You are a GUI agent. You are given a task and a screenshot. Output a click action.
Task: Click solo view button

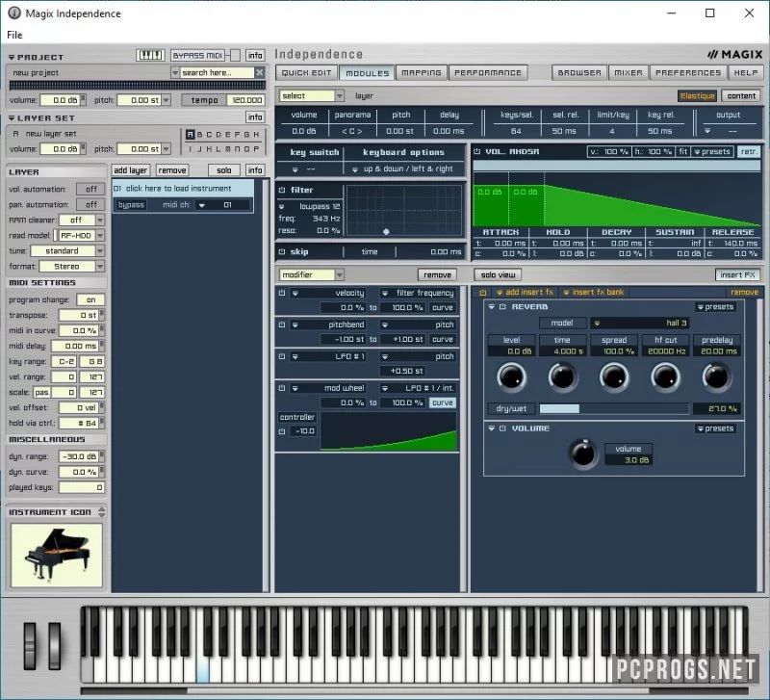[x=498, y=274]
